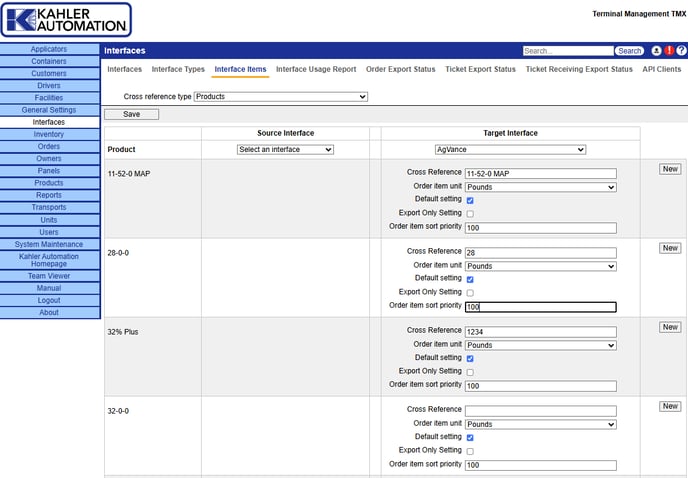
Task: Open Inventory in the sidebar
Action: pos(49,134)
